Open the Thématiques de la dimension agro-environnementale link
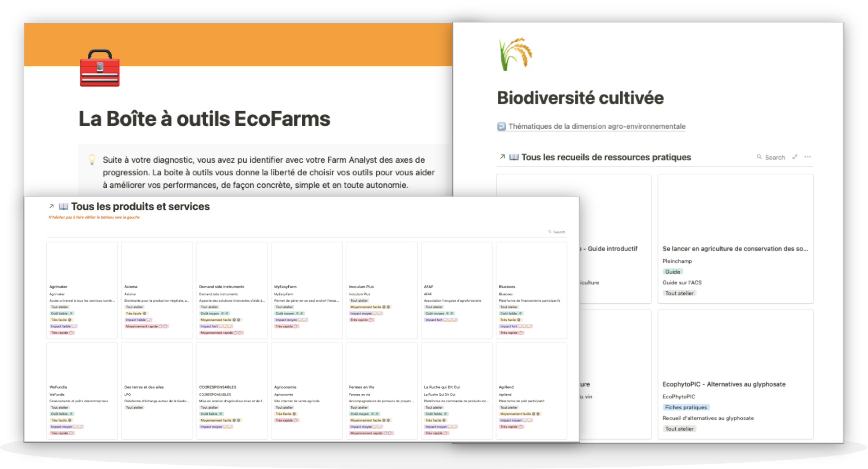Screen dimensions: 868x469 click(x=597, y=127)
